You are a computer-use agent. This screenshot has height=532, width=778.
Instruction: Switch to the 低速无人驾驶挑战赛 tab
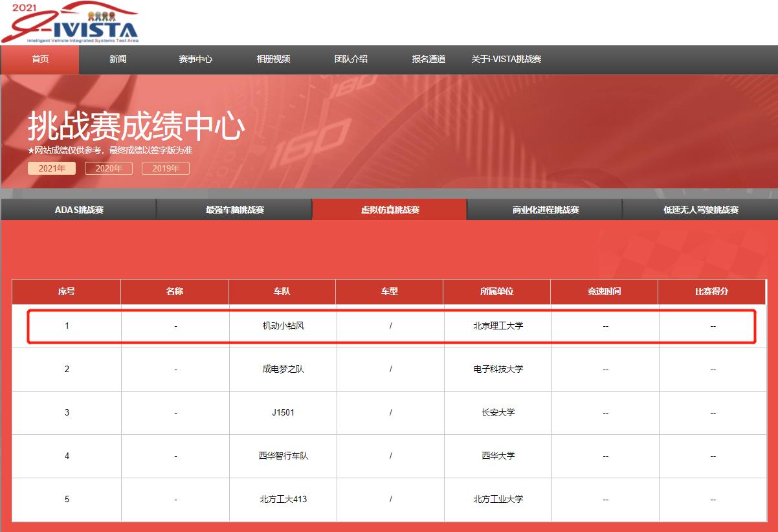[700, 210]
